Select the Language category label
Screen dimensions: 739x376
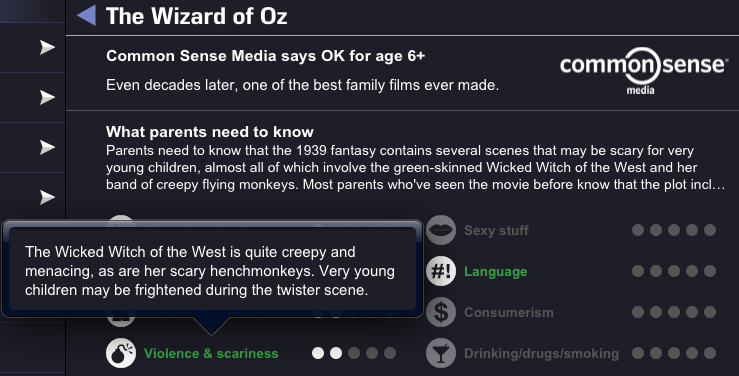click(495, 271)
